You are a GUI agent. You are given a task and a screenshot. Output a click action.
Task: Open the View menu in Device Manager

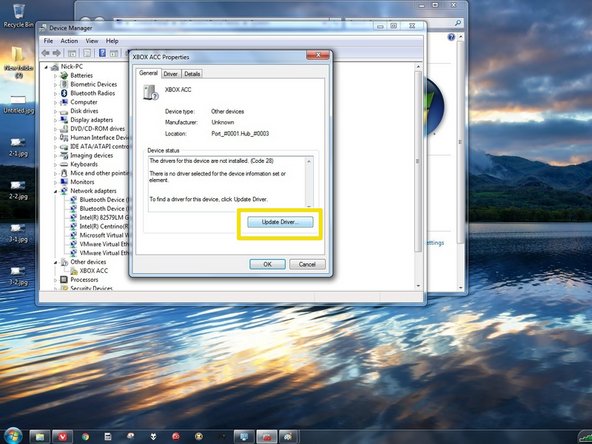(x=92, y=41)
